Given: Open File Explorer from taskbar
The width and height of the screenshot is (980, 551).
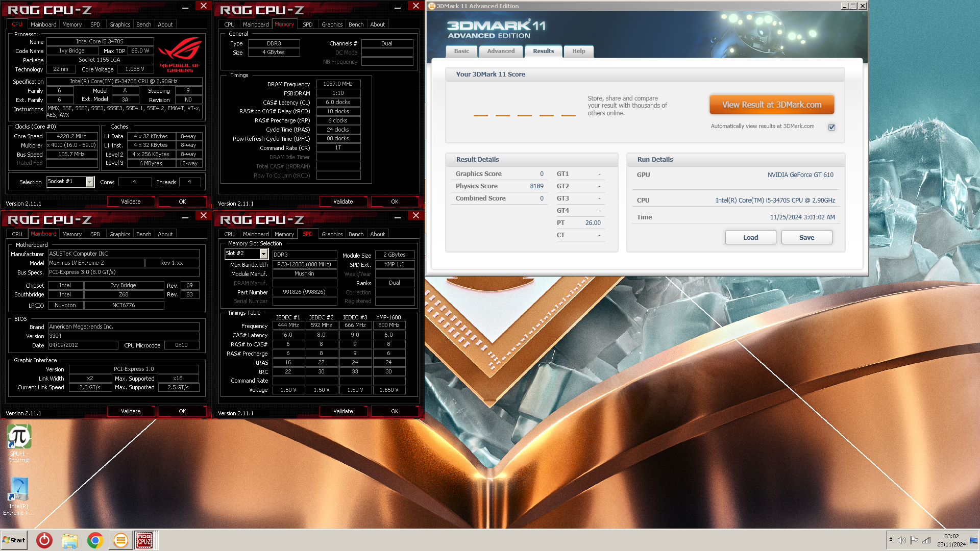Looking at the screenshot, I should (x=70, y=540).
